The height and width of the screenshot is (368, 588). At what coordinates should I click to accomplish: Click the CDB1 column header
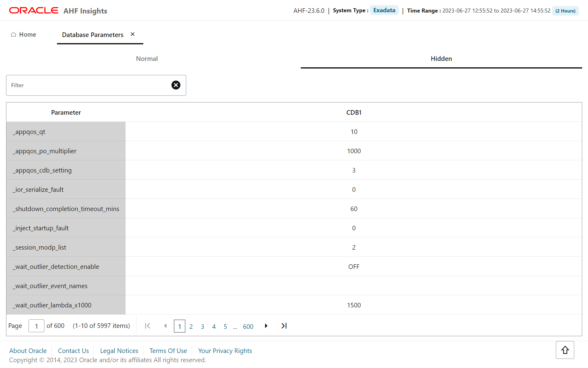point(354,112)
